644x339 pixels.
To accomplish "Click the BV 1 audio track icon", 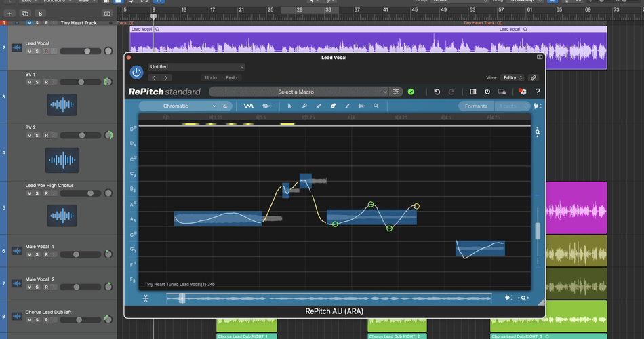I will (x=62, y=104).
